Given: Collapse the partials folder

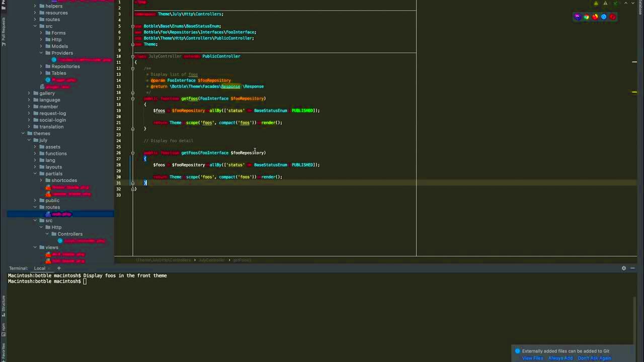Looking at the screenshot, I should [35, 173].
